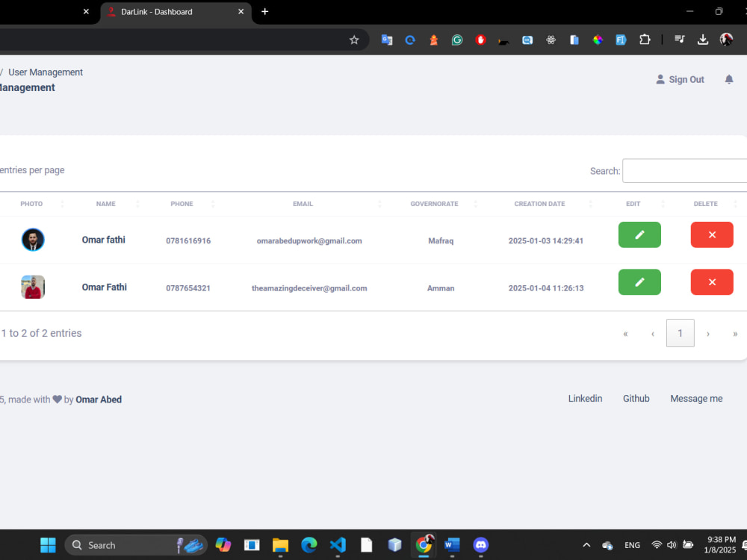Select email omarabedupwork@gmail.com

pyautogui.click(x=309, y=241)
